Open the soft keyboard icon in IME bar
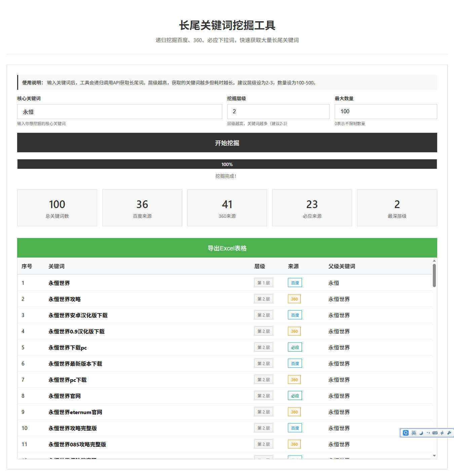Viewport: 454px width, 476px height. pyautogui.click(x=435, y=433)
